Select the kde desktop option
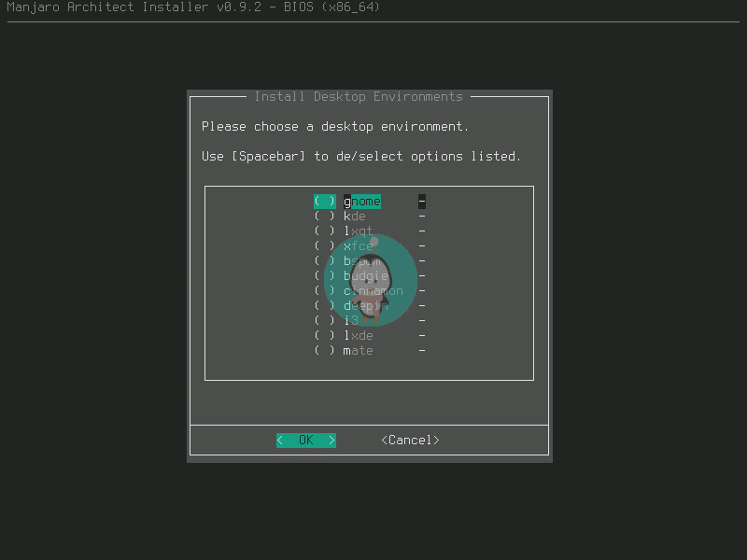The image size is (747, 560). point(326,216)
